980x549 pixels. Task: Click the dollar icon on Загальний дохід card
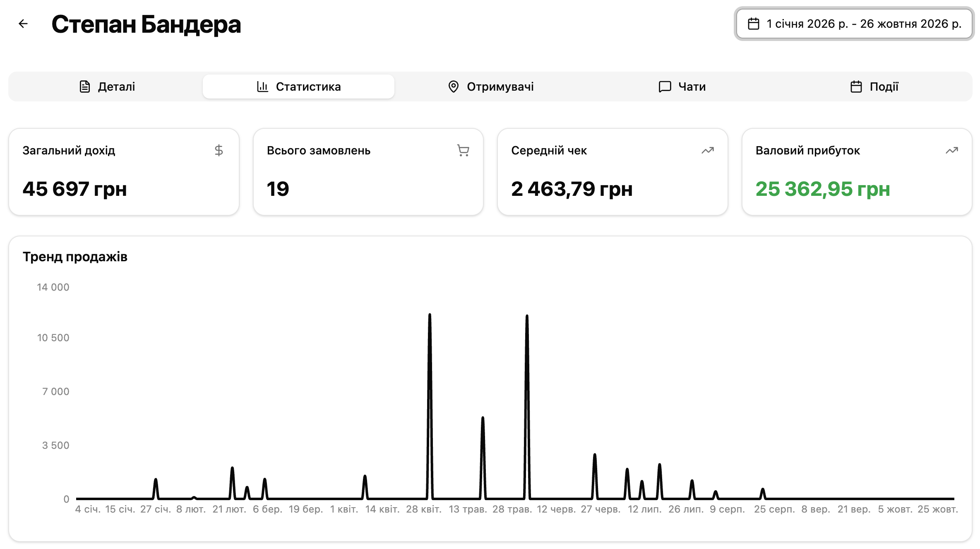pyautogui.click(x=219, y=150)
